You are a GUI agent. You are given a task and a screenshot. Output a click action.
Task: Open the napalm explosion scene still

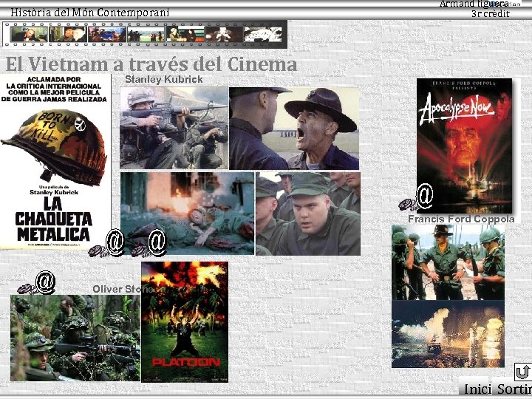[448, 334]
